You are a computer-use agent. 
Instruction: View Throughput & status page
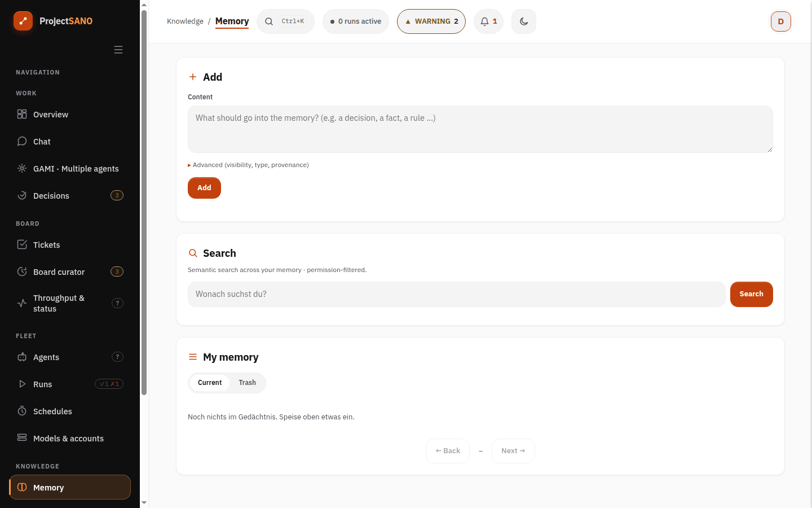click(70, 304)
